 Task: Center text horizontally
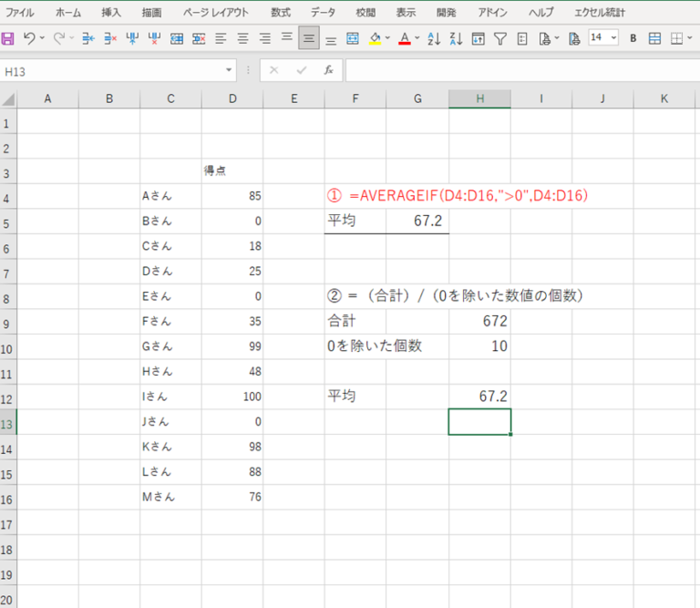coord(242,39)
